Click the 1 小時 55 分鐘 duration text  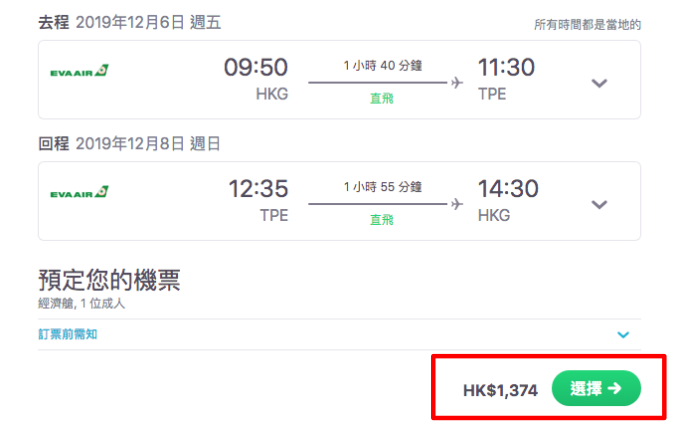pos(383,187)
